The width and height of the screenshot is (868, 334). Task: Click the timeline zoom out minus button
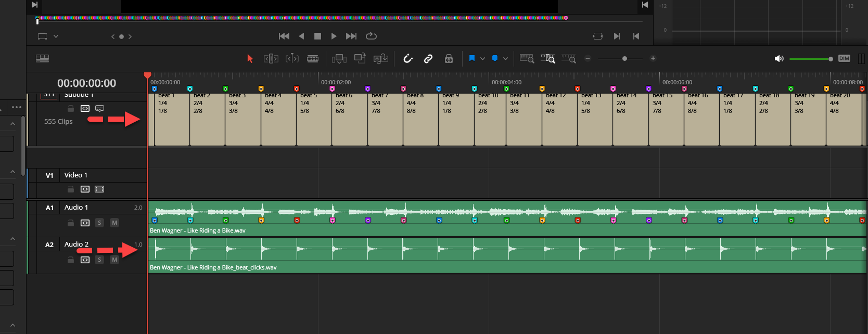pyautogui.click(x=588, y=58)
